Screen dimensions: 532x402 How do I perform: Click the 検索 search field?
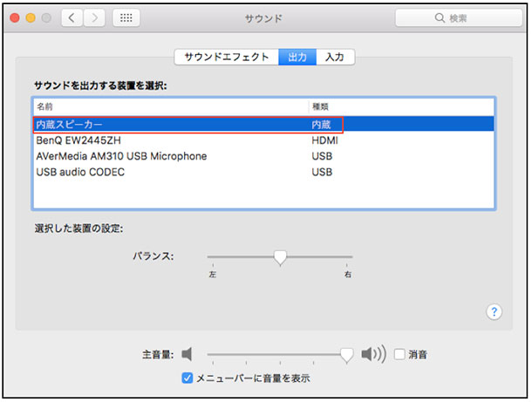(459, 17)
